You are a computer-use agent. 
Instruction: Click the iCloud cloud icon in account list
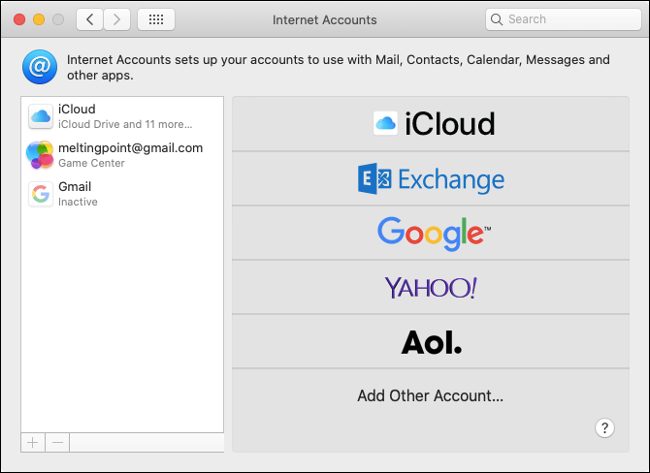(x=41, y=116)
